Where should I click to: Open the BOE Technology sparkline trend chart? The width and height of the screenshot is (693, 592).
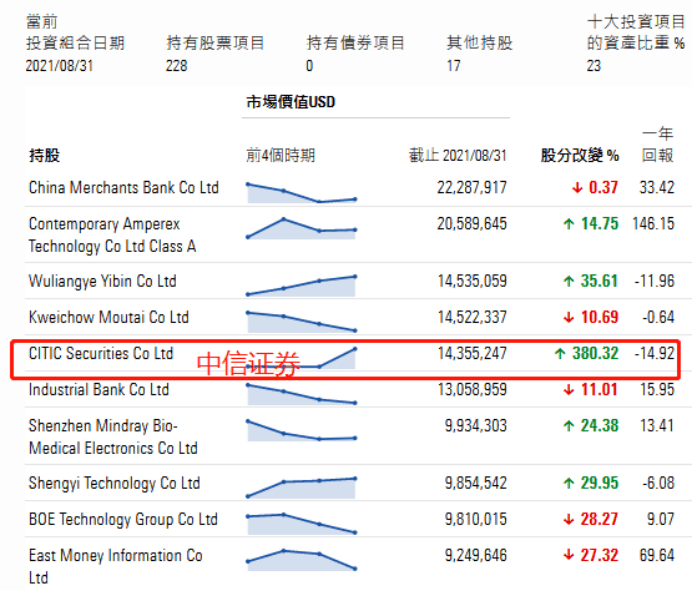click(301, 523)
